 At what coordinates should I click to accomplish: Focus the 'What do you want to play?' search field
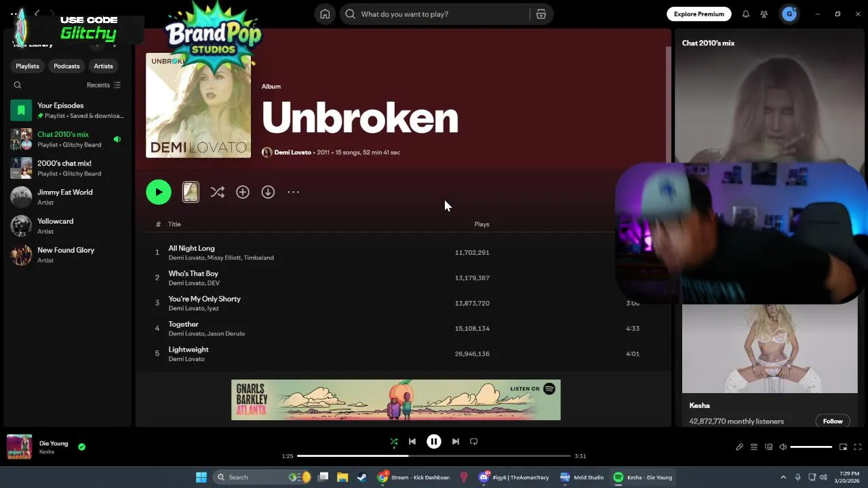[x=434, y=14]
